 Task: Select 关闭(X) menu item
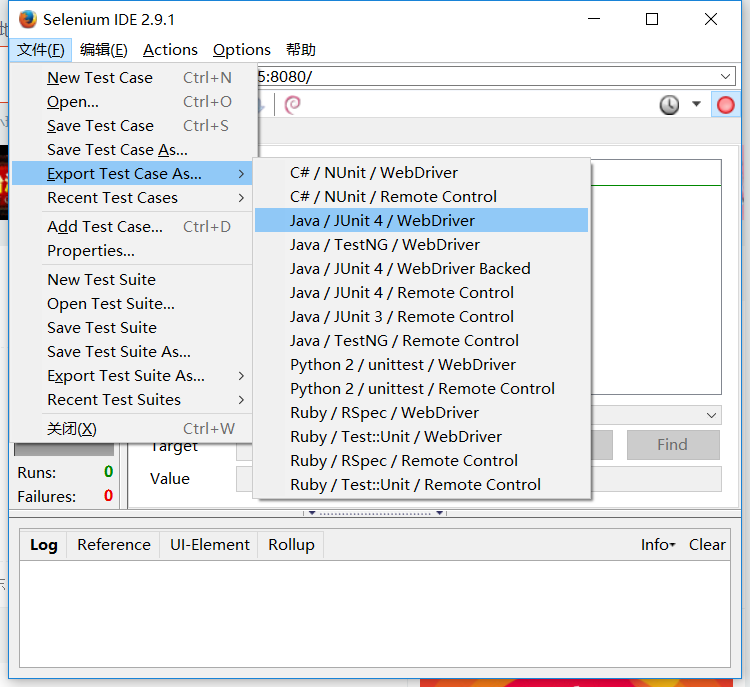tap(133, 429)
